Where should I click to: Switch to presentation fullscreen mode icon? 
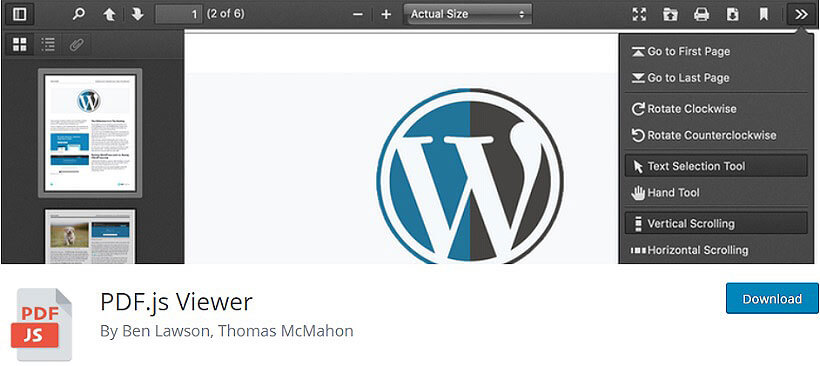(639, 14)
